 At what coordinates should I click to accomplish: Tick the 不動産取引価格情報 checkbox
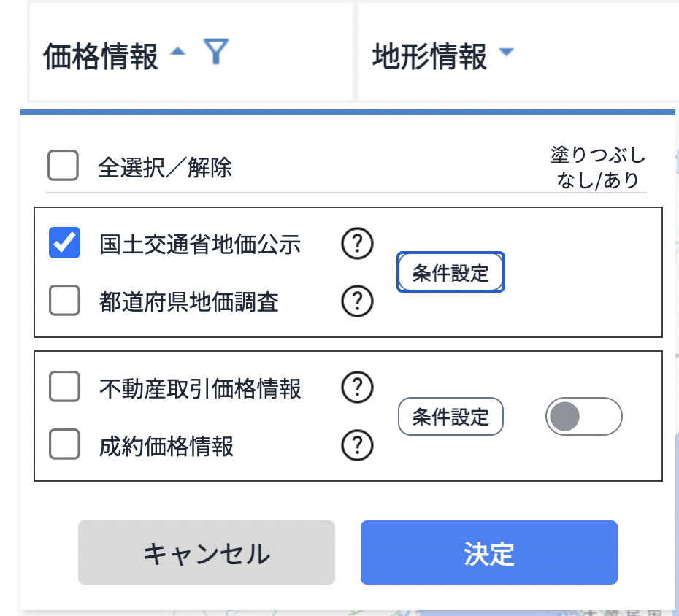click(x=64, y=387)
